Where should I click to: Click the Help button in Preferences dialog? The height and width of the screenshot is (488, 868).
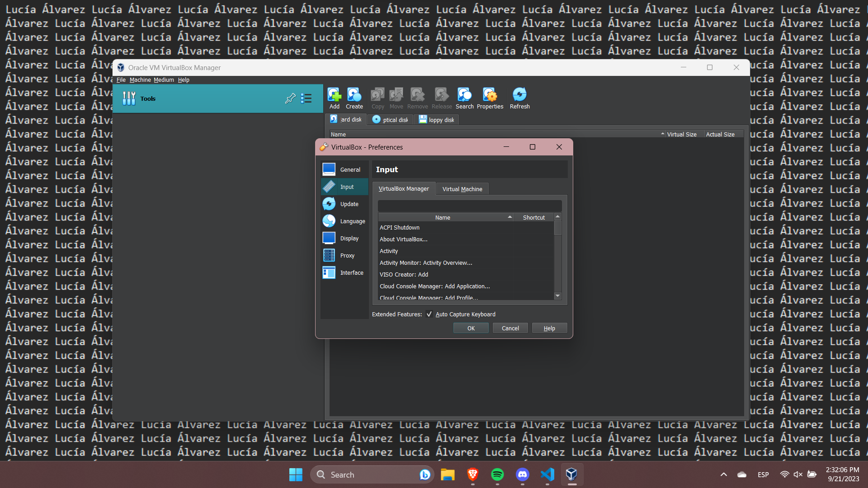tap(549, 328)
